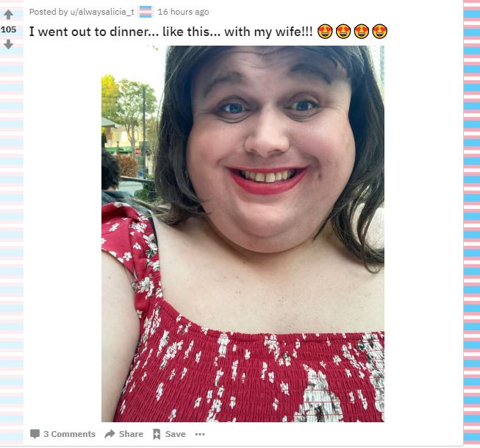The width and height of the screenshot is (480, 448).
Task: Click the last heart-eyes emoji in the title
Action: pyautogui.click(x=380, y=32)
